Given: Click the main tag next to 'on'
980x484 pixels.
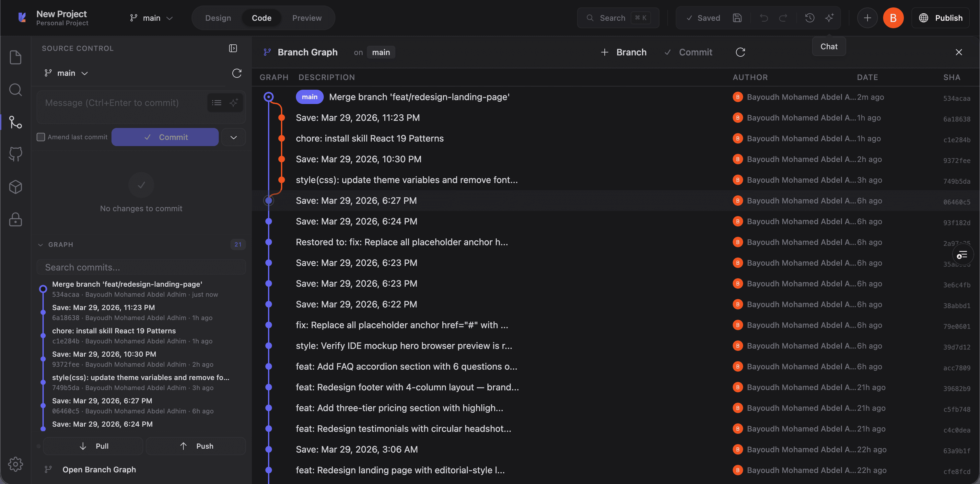Looking at the screenshot, I should (381, 52).
